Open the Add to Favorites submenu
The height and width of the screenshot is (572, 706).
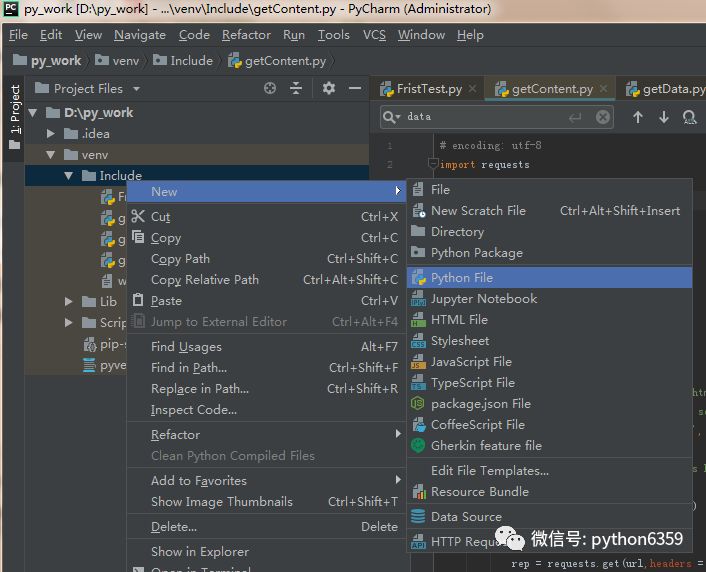[x=267, y=481]
